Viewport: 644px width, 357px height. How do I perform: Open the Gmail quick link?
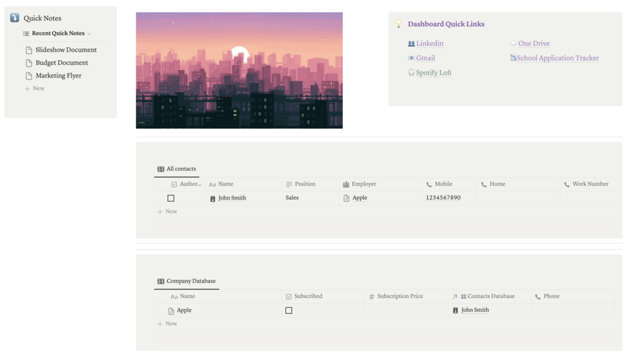425,58
